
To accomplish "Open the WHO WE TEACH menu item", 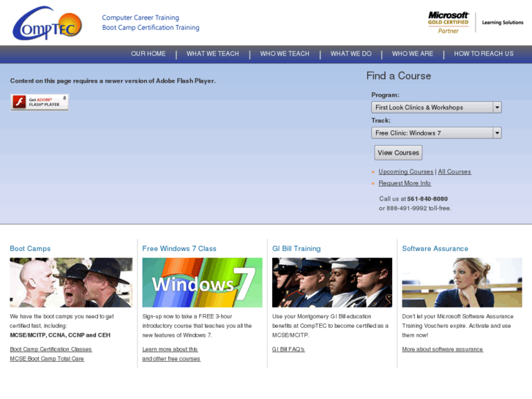I will (x=285, y=53).
